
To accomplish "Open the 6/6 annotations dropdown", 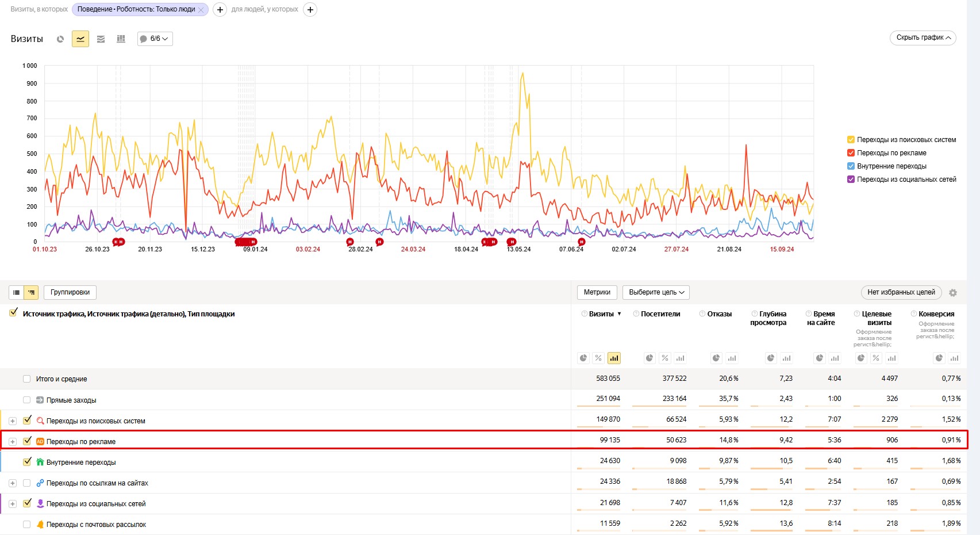I will [155, 39].
